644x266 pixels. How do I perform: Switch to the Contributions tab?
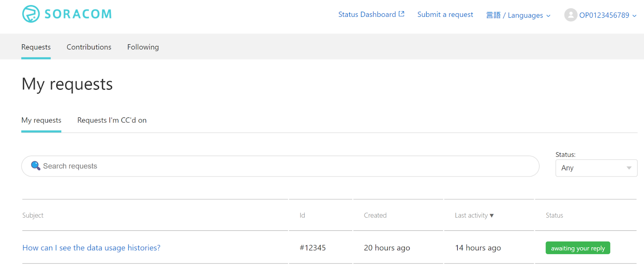[89, 47]
